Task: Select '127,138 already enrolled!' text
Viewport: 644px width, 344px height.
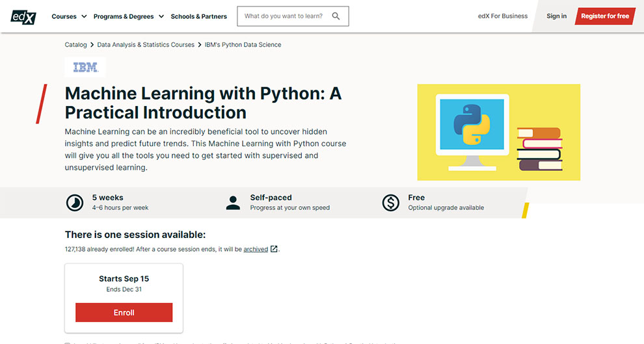Action: click(100, 249)
